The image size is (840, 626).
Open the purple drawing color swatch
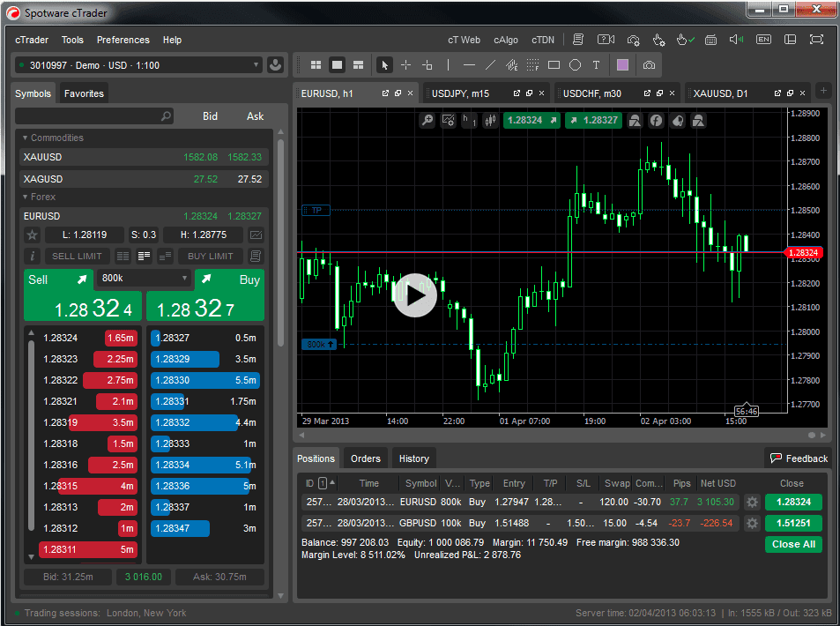pyautogui.click(x=622, y=65)
